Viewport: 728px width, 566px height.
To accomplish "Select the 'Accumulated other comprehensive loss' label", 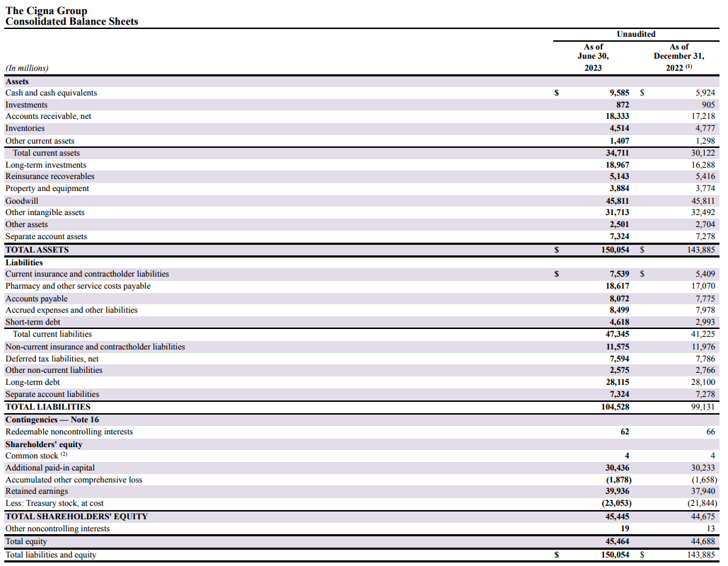I will tap(74, 480).
